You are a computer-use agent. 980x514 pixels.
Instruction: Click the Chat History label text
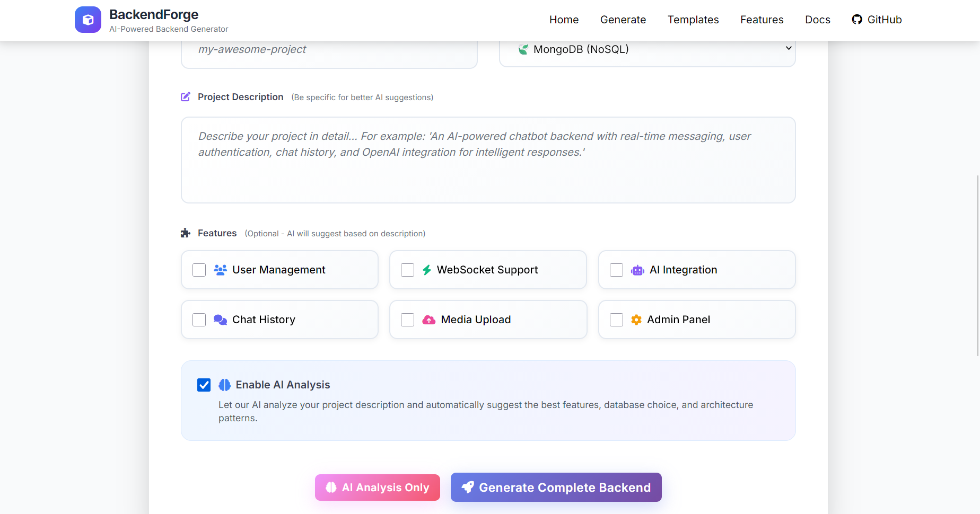point(264,320)
